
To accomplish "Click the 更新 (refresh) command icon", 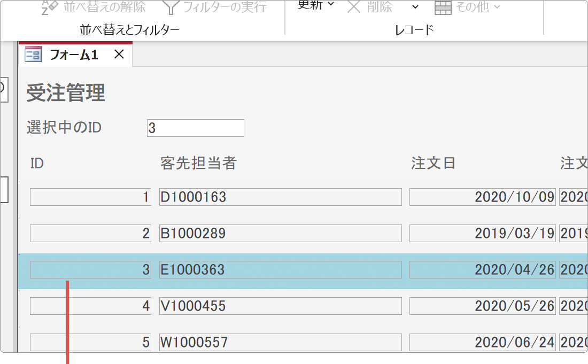I will coord(309,4).
